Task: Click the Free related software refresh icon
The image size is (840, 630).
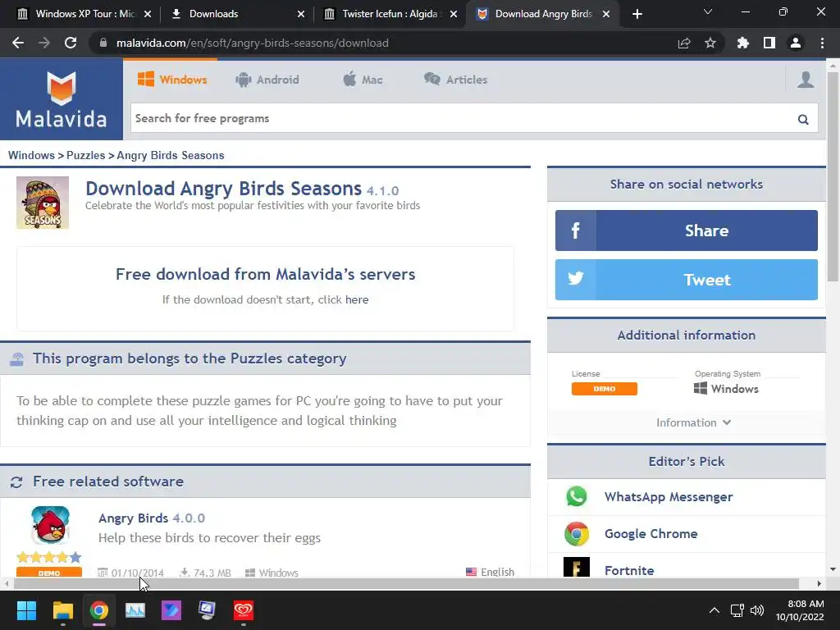Action: (16, 482)
